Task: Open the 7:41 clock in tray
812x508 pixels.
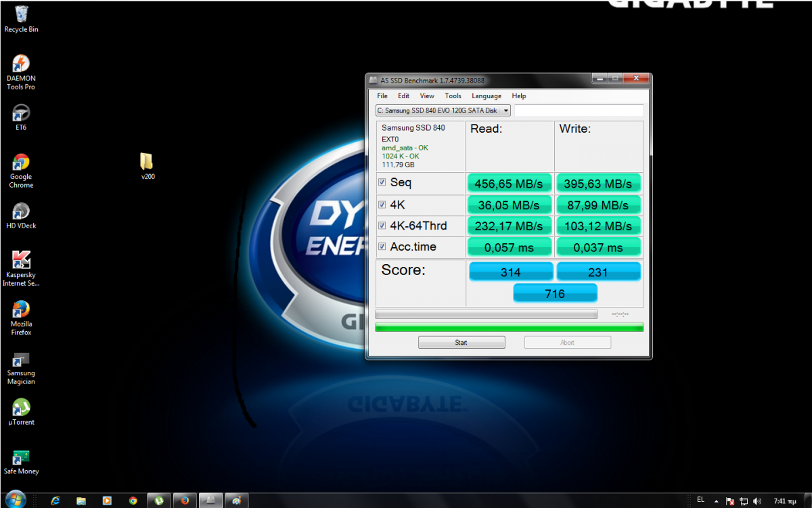Action: pyautogui.click(x=785, y=501)
